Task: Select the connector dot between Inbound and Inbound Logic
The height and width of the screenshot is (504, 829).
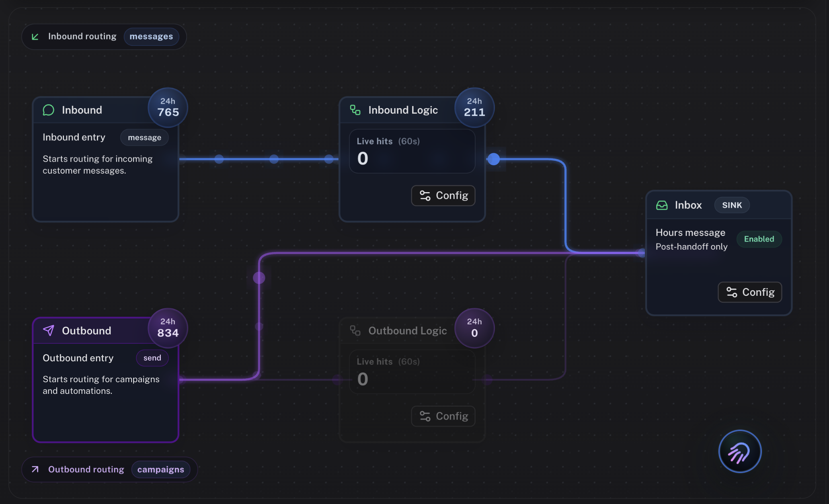Action: [x=274, y=159]
